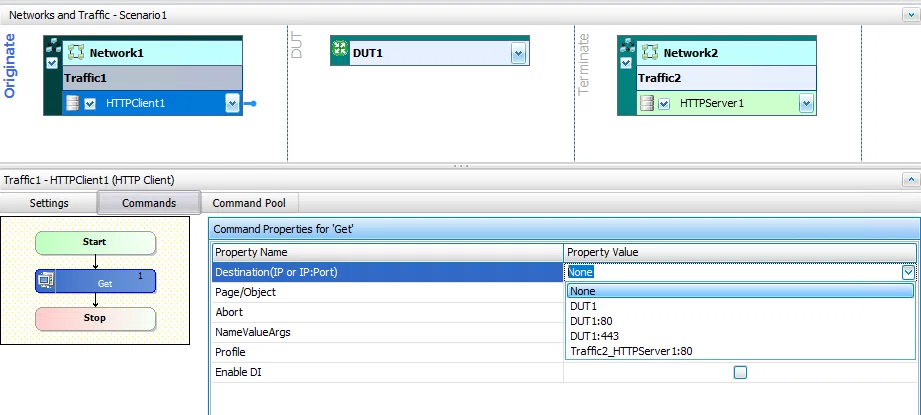Select the Abort property row
The height and width of the screenshot is (415, 921).
pos(388,312)
